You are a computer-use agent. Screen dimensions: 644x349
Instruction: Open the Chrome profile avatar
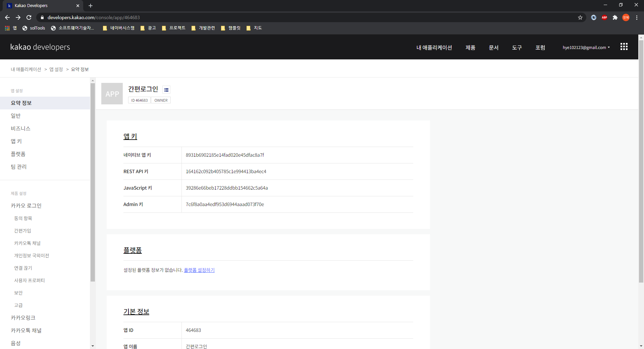click(626, 17)
